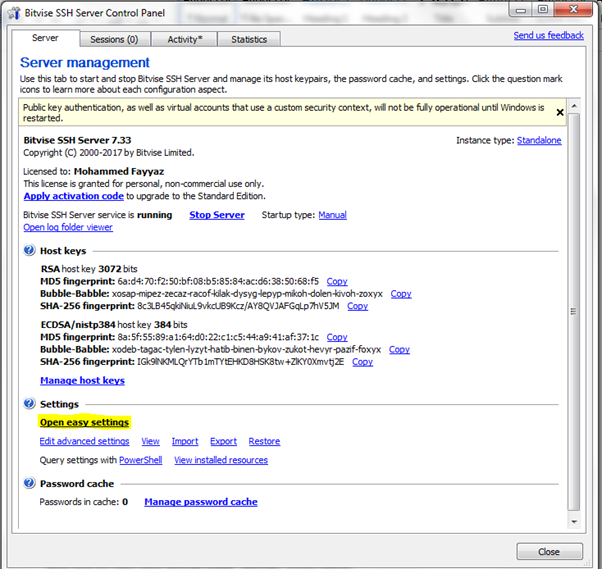
Task: Open the Activity* tab
Action: point(185,39)
